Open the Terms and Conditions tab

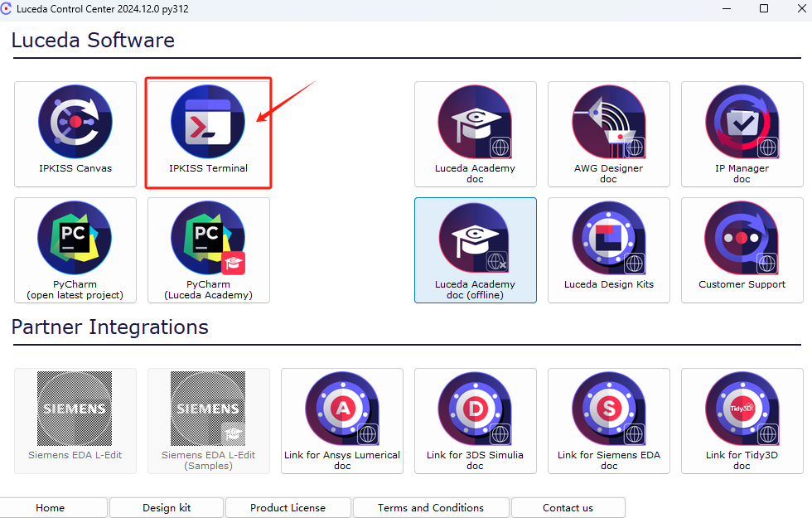pos(431,507)
